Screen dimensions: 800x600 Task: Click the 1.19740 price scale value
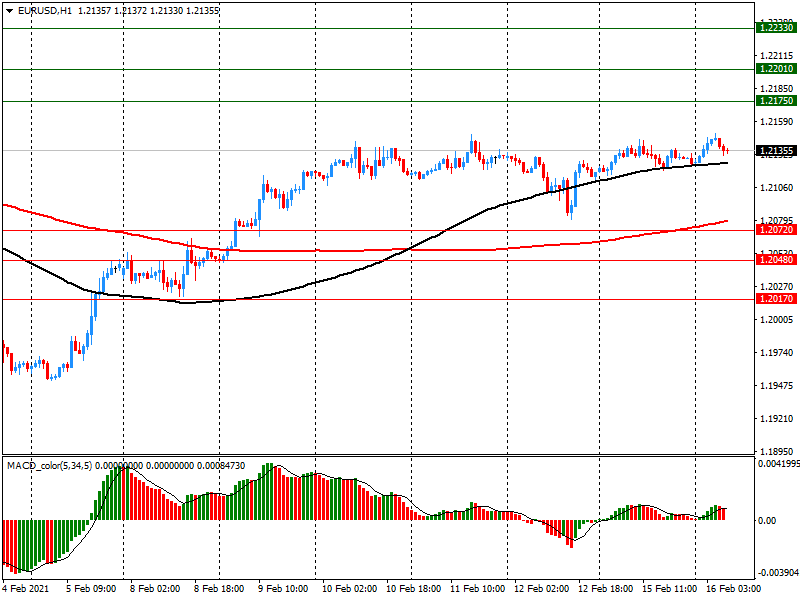coord(776,353)
